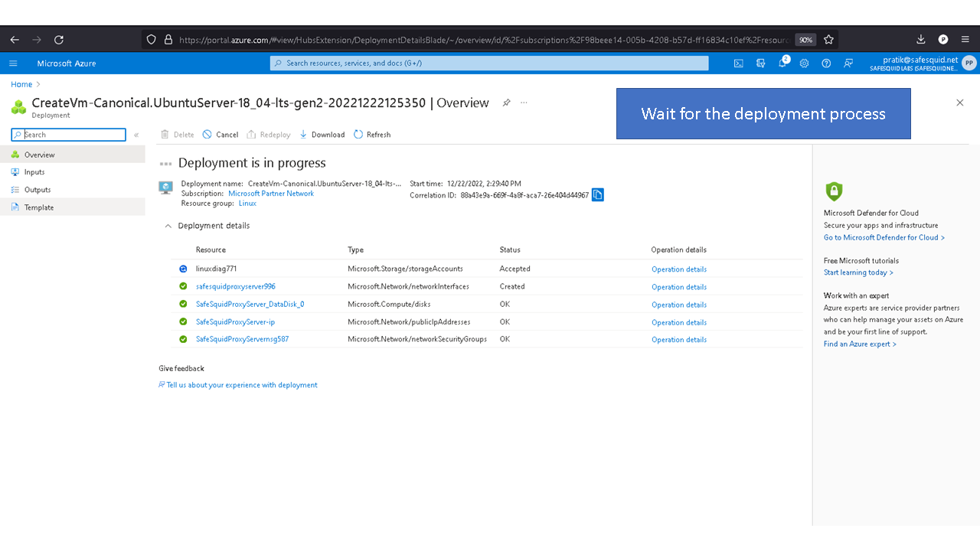
Task: Open the browser downloads panel
Action: pos(921,40)
